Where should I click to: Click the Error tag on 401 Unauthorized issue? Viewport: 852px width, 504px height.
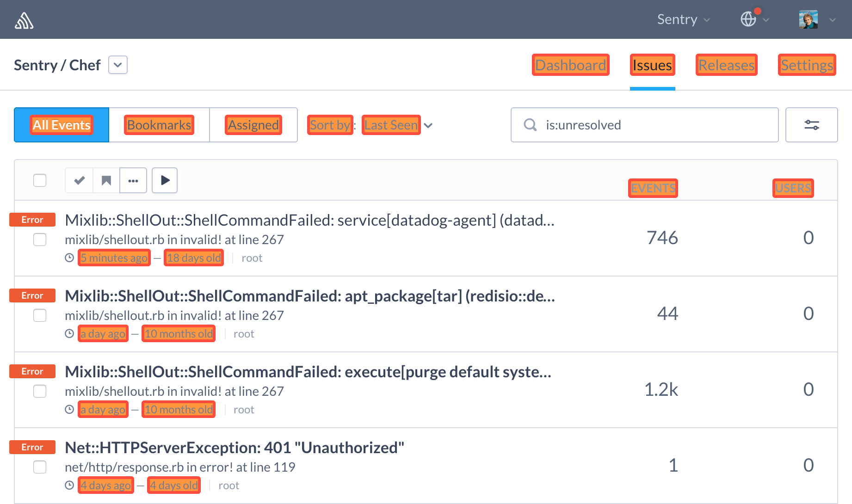(x=32, y=447)
